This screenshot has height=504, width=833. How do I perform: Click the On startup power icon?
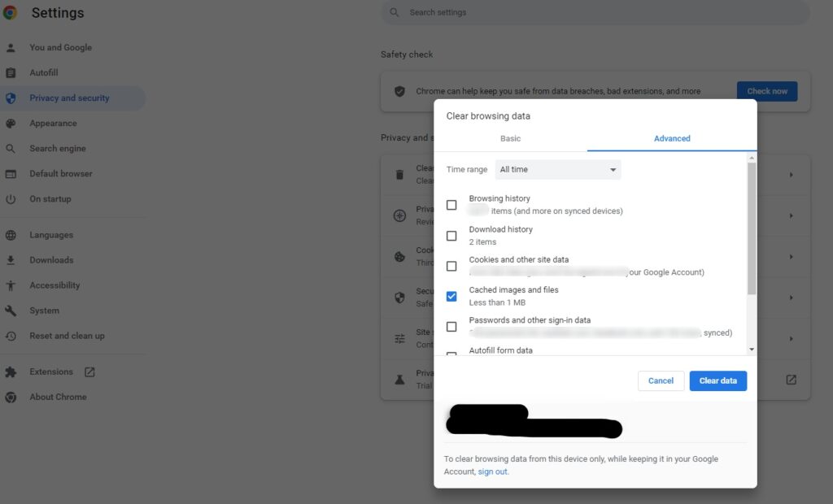click(11, 199)
